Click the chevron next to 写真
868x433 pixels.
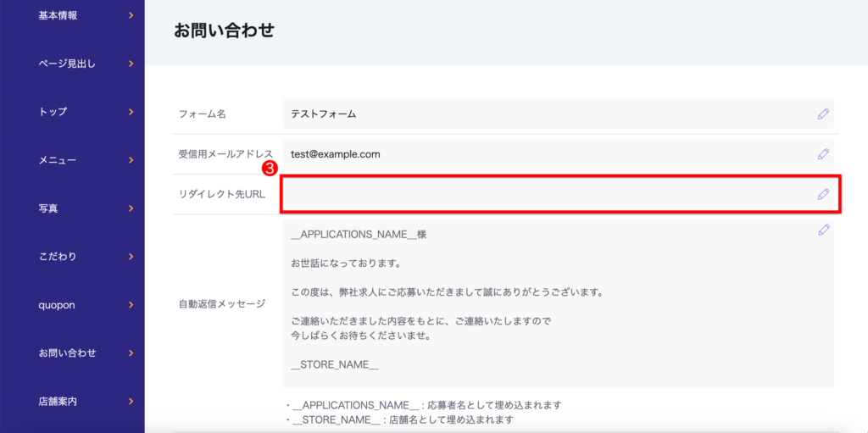point(131,208)
